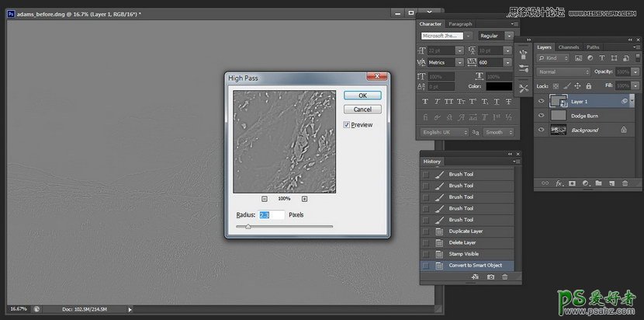
Task: Toggle the Preview checkbox in High Pass
Action: (x=347, y=124)
